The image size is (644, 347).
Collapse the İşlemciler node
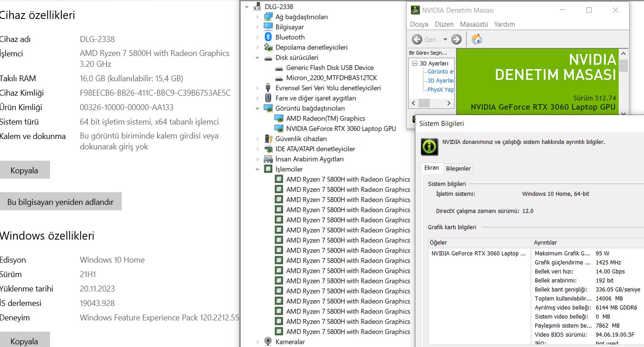[x=258, y=169]
